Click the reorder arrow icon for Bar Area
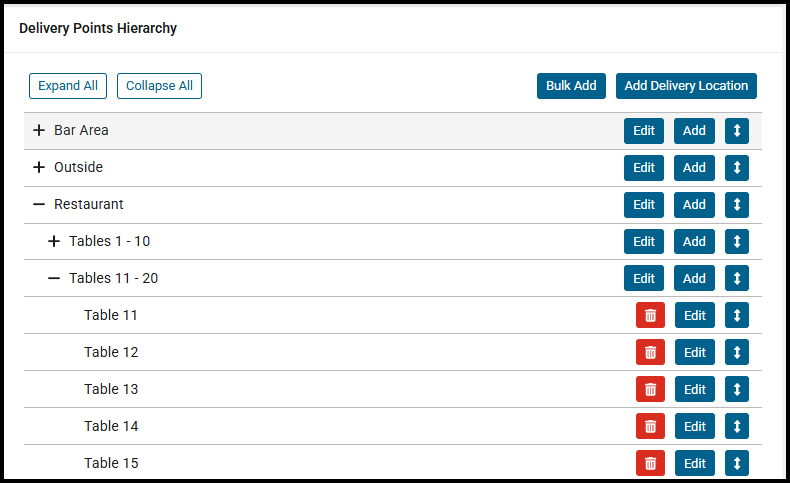This screenshot has height=483, width=790. (x=737, y=131)
